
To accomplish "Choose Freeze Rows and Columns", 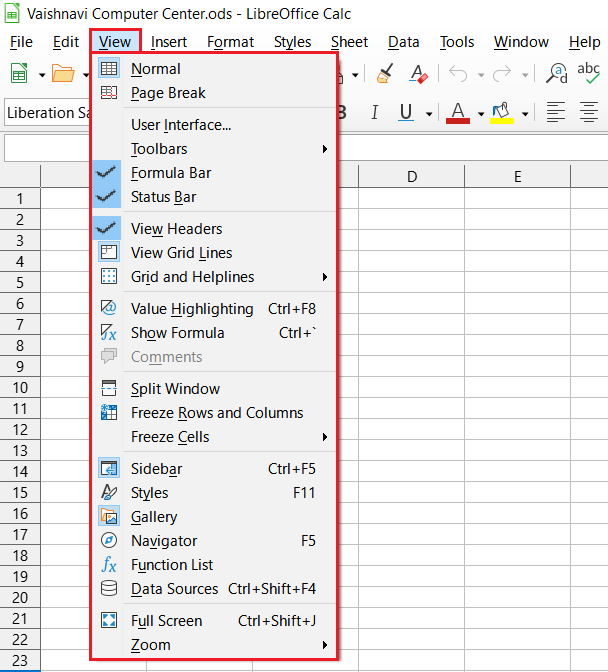I will (214, 413).
